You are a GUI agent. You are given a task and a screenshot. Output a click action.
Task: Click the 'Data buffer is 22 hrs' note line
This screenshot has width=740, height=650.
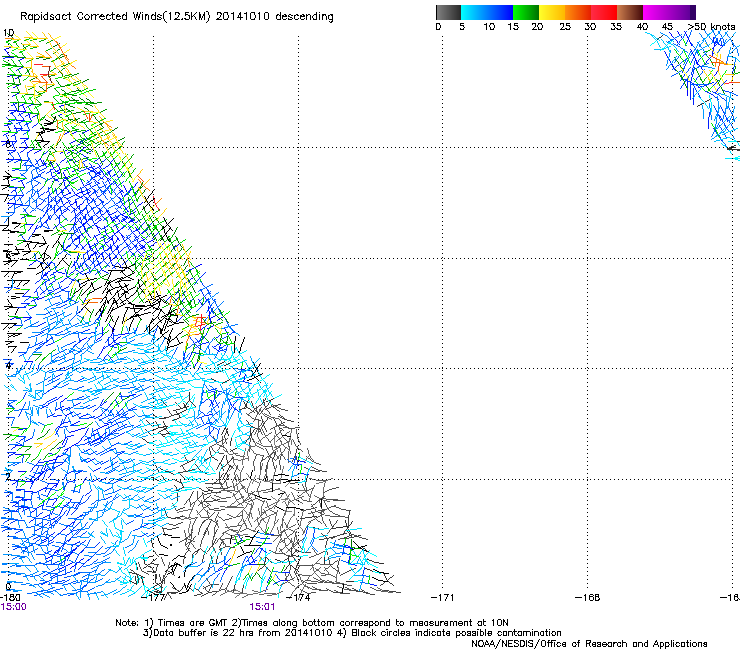(x=352, y=633)
